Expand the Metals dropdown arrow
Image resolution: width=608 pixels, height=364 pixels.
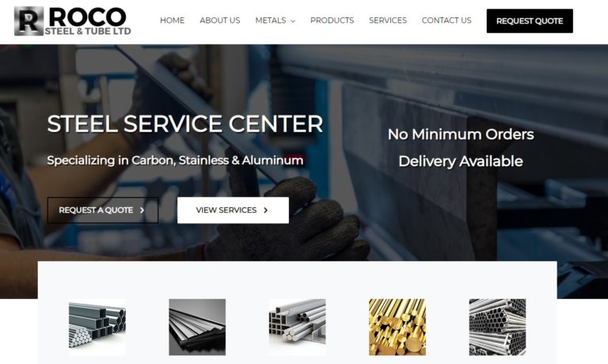pos(293,21)
